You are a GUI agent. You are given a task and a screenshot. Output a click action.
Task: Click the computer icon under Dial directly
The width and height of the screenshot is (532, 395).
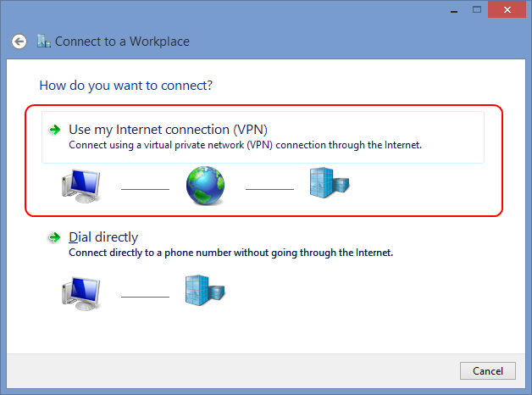pyautogui.click(x=81, y=293)
